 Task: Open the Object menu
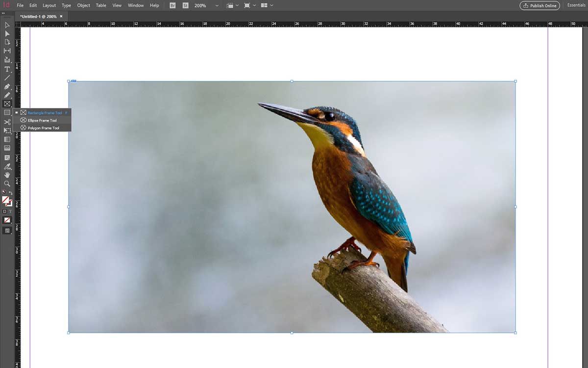coord(83,5)
